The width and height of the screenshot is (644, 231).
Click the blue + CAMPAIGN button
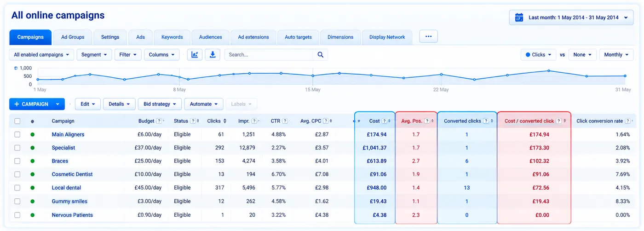37,104
